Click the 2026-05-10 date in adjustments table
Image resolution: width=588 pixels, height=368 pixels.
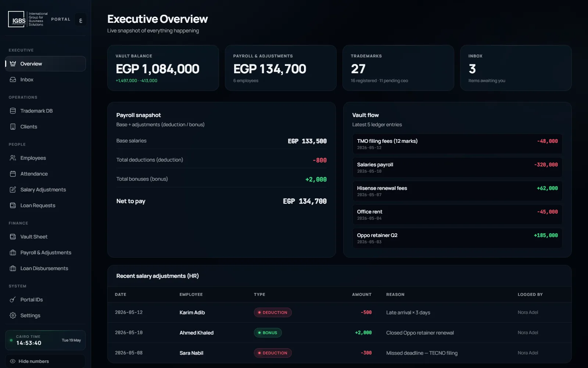[129, 333]
